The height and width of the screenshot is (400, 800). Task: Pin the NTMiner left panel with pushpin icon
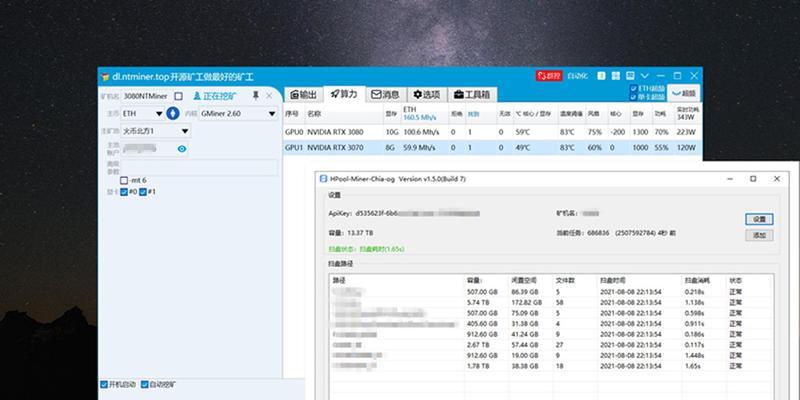coord(256,95)
